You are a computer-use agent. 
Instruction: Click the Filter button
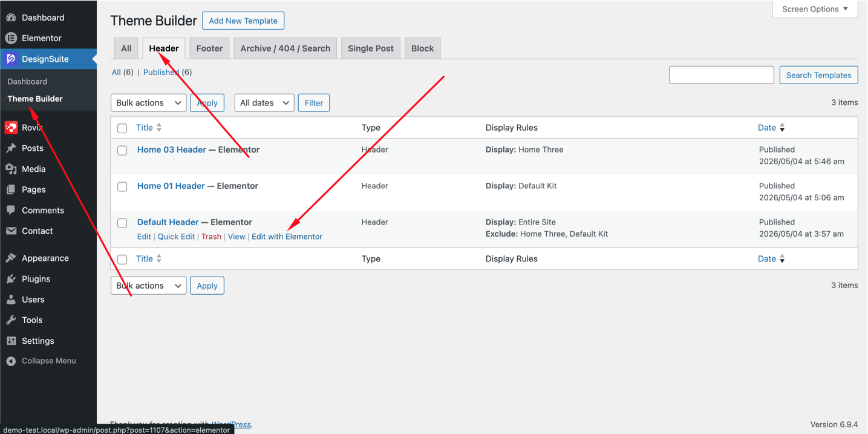tap(314, 103)
